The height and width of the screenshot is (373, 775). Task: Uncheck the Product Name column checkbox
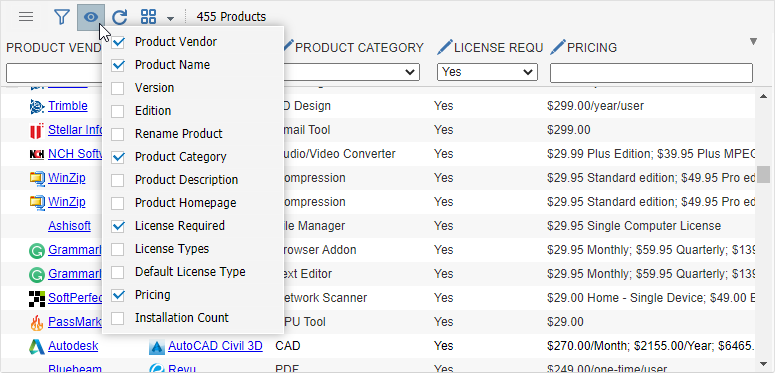[x=118, y=65]
